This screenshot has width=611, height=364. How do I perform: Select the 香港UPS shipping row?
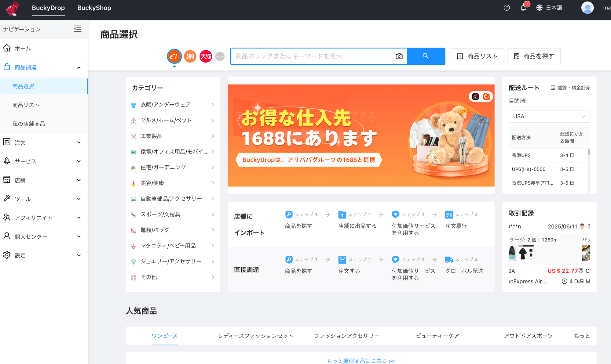point(548,155)
